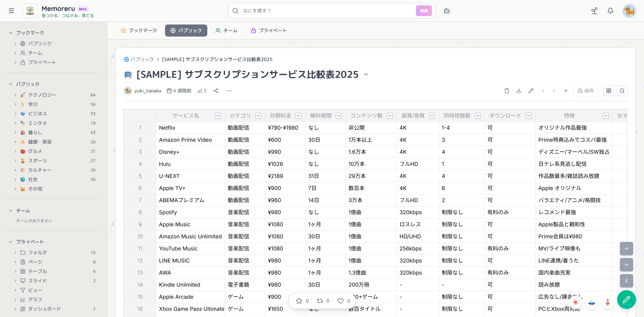
Task: Click the ロスレス quality cell
Action: [x=418, y=224]
